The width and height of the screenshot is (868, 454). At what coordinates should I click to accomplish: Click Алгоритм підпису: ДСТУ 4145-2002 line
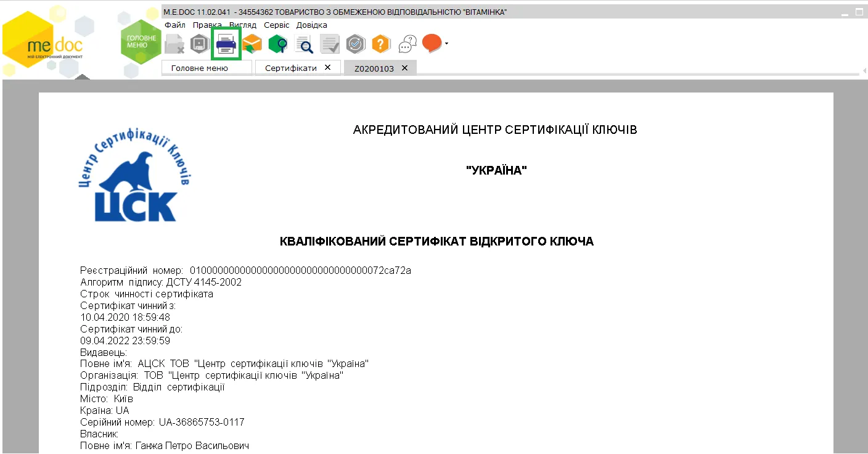pos(161,283)
